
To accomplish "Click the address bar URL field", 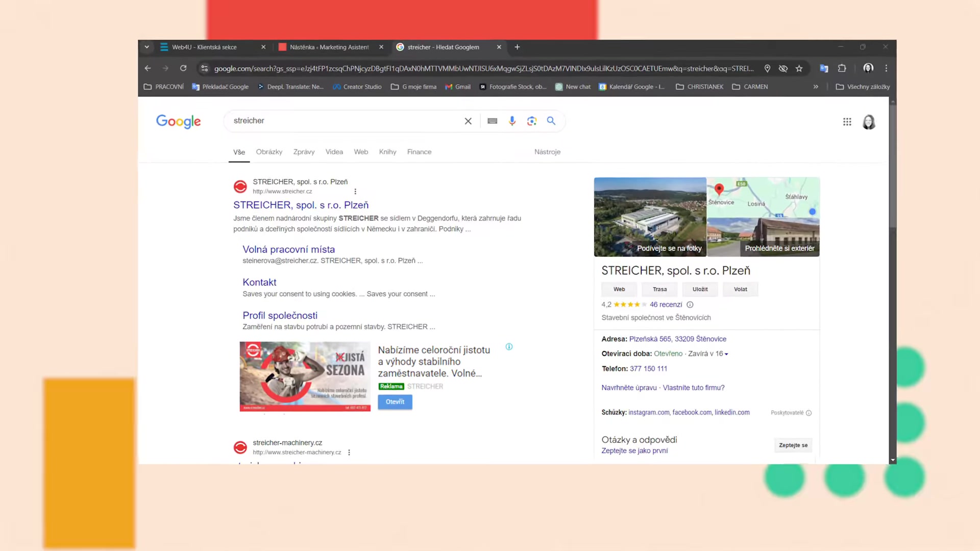I will tap(483, 68).
